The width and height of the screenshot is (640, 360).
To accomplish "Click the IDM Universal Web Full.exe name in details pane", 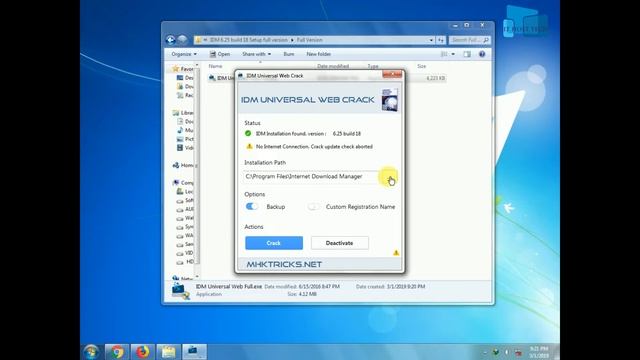I will (229, 287).
